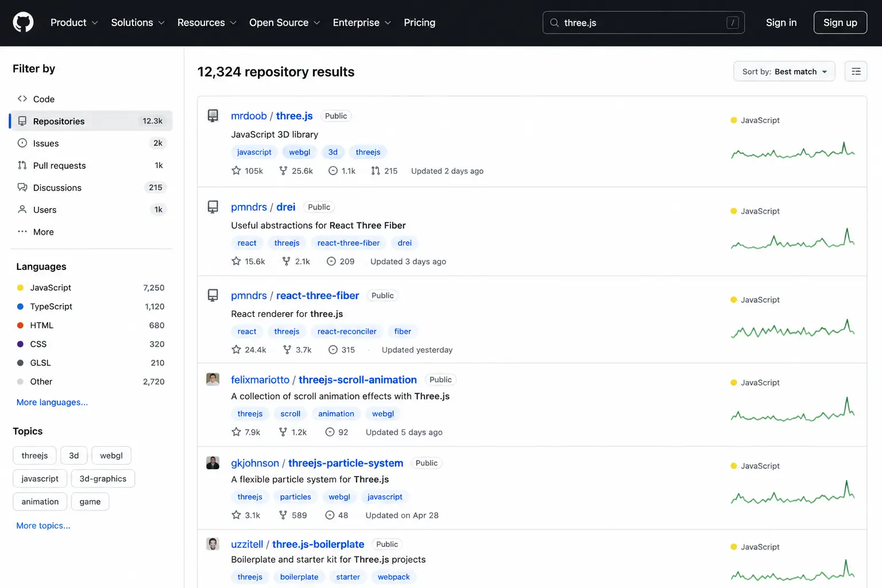Click the activity graph for mrdoob/three.js
This screenshot has height=588, width=882.
click(792, 150)
